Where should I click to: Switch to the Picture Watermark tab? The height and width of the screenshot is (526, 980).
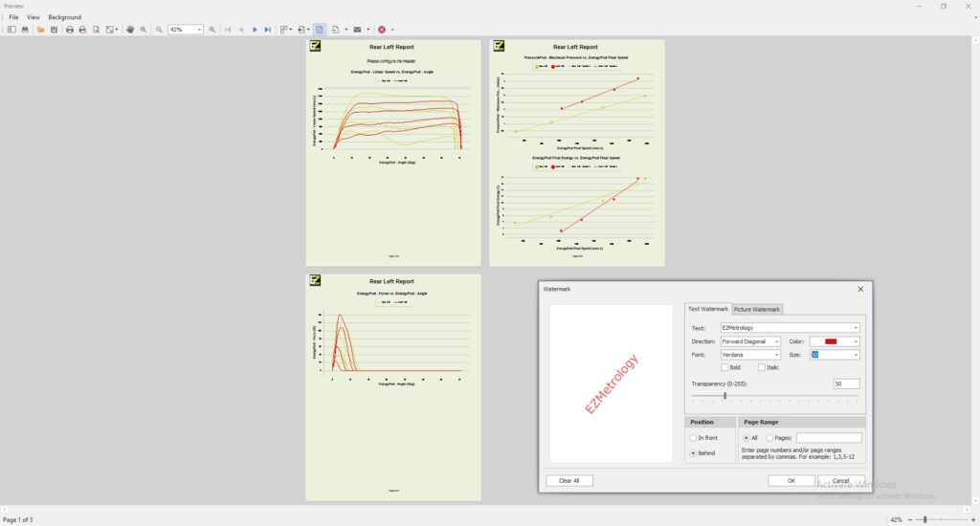(x=757, y=309)
